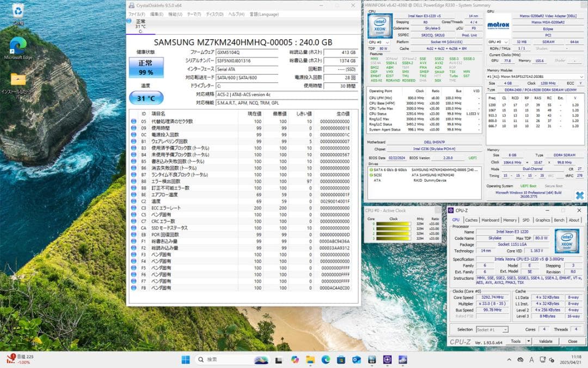Open Microsoft Store from the taskbar
Screen dimensions: 588x368
pos(341,360)
